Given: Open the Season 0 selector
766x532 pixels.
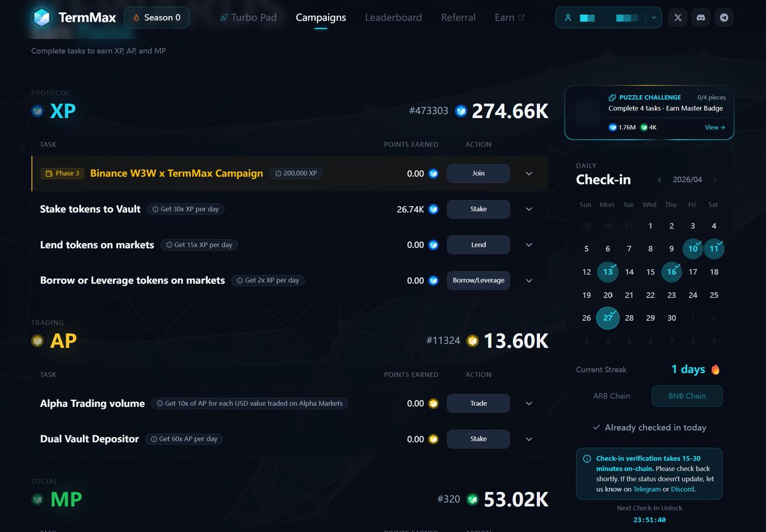Looking at the screenshot, I should pyautogui.click(x=156, y=18).
